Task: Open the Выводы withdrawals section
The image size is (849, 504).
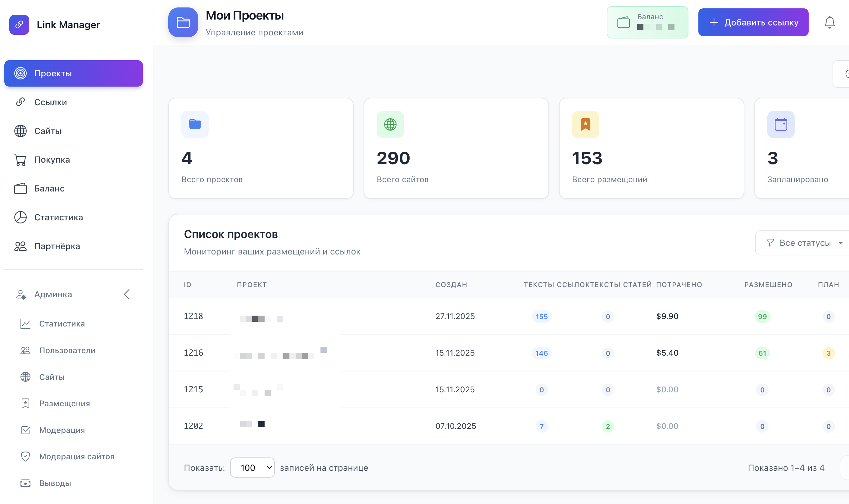Action: [55, 483]
